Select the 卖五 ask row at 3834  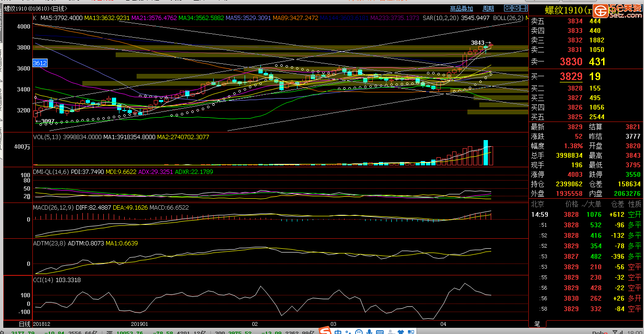click(x=585, y=21)
